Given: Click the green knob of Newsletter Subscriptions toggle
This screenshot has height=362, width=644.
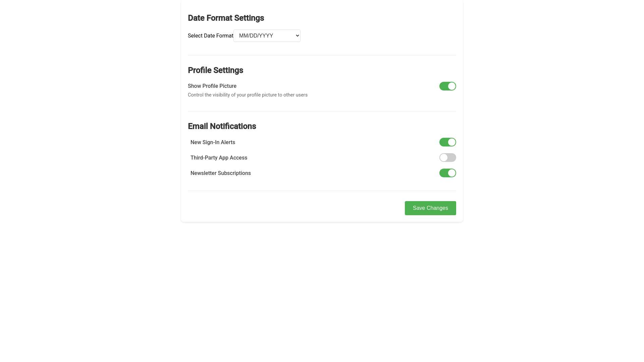Looking at the screenshot, I should tap(451, 173).
